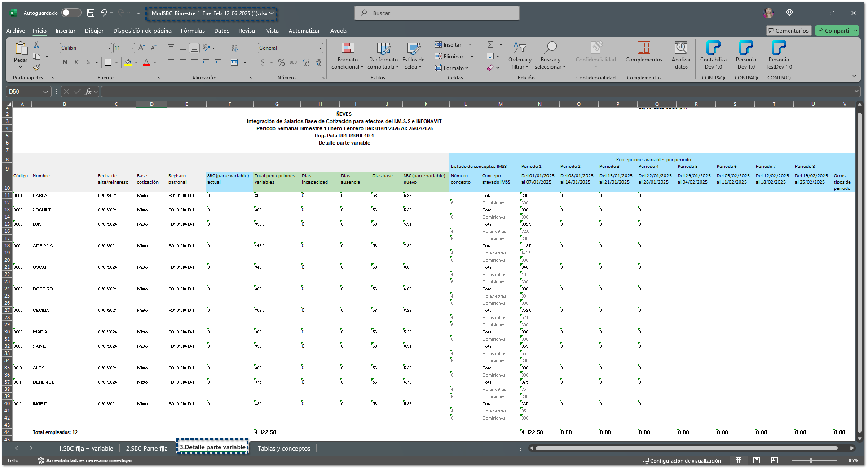
Task: Switch to the Tablas y conceptos sheet
Action: tap(284, 448)
